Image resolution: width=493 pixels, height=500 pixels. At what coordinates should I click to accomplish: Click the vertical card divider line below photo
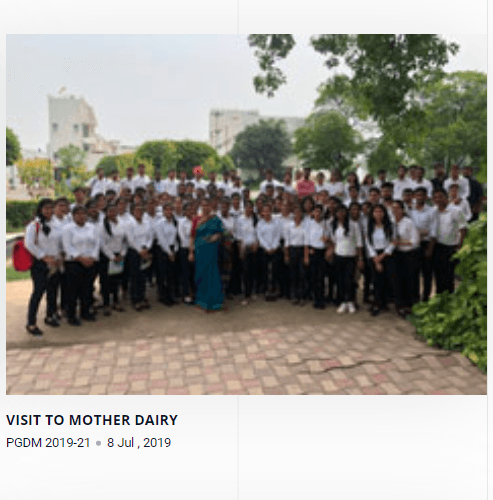[238, 447]
